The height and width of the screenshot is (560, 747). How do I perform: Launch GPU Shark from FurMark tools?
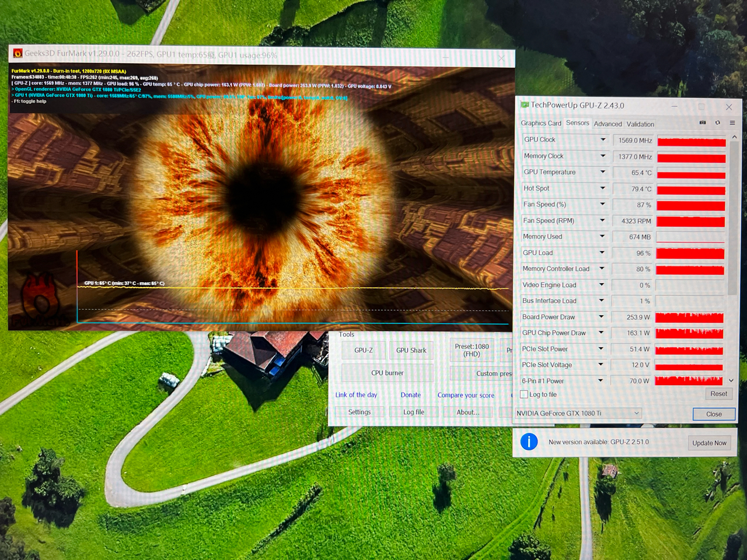tap(411, 350)
